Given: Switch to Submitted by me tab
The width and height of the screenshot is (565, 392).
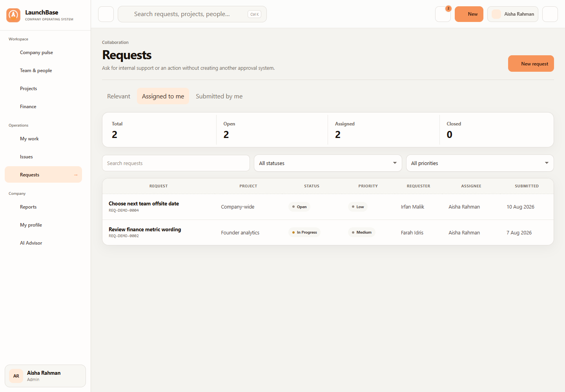Looking at the screenshot, I should pos(219,96).
